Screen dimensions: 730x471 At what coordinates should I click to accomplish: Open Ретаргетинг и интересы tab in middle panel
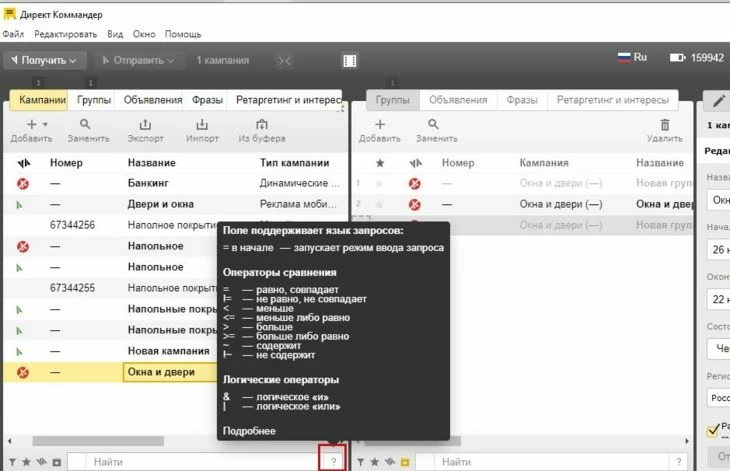click(x=613, y=100)
